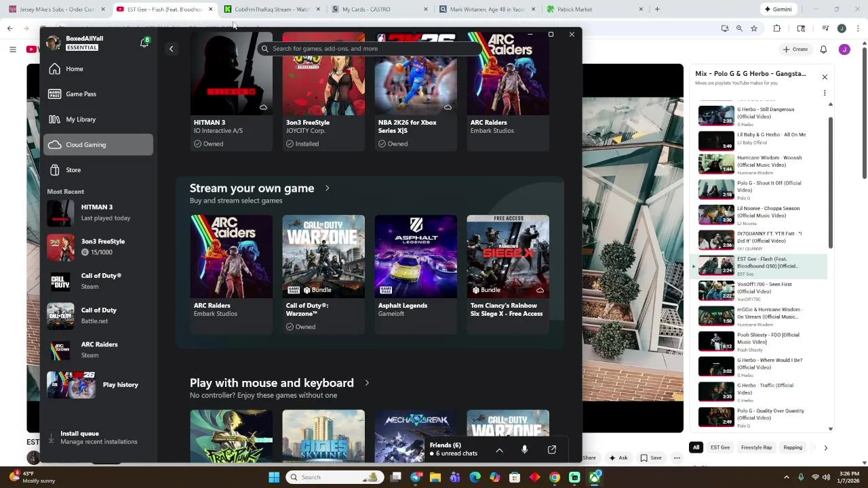Open 3on3 FreeStyle cover tile

coord(323,91)
